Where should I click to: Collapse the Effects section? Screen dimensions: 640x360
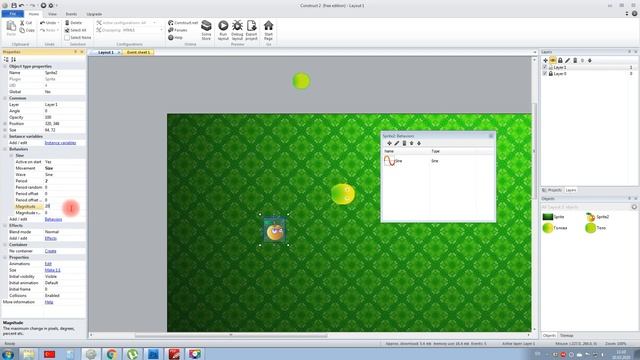click(5, 225)
